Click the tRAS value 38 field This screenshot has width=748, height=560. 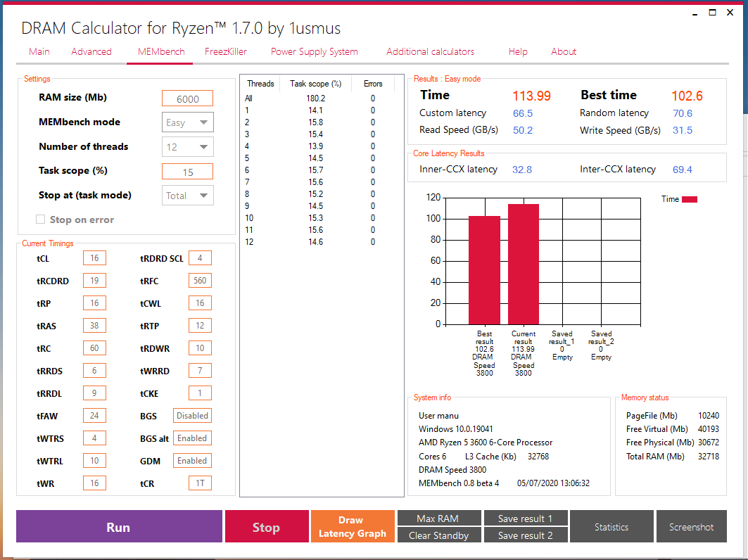click(94, 325)
